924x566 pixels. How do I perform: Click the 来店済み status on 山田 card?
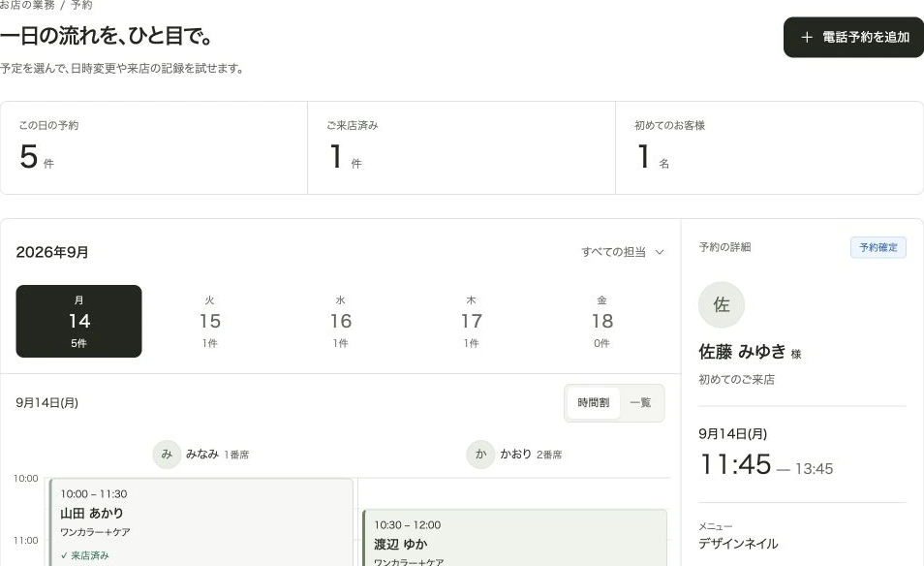pyautogui.click(x=85, y=555)
